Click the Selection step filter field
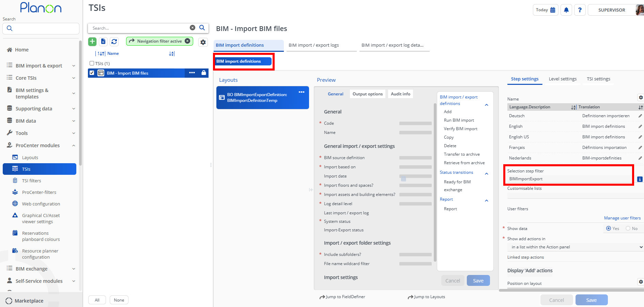This screenshot has height=307, width=644. click(569, 179)
